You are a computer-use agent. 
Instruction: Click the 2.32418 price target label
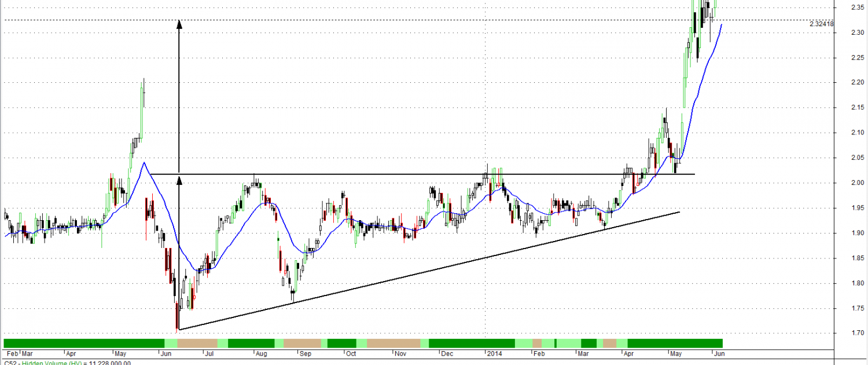(822, 24)
